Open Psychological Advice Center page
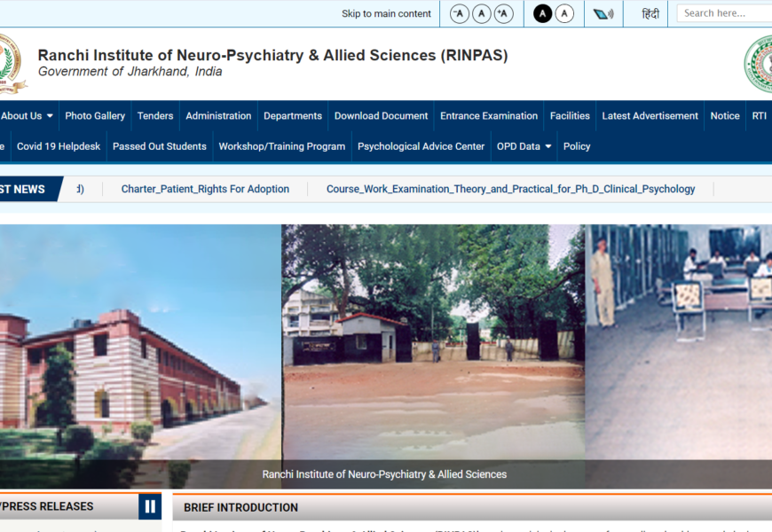This screenshot has height=532, width=772. click(x=421, y=146)
